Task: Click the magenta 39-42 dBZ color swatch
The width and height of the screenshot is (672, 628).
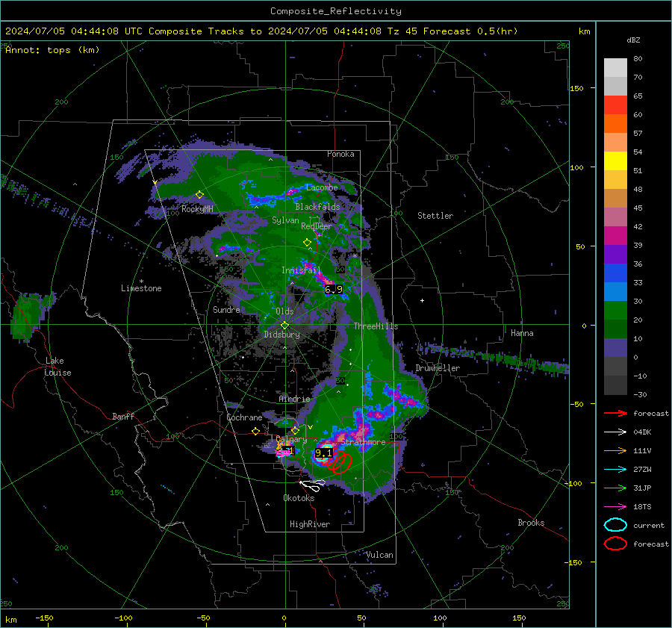Action: (x=615, y=236)
